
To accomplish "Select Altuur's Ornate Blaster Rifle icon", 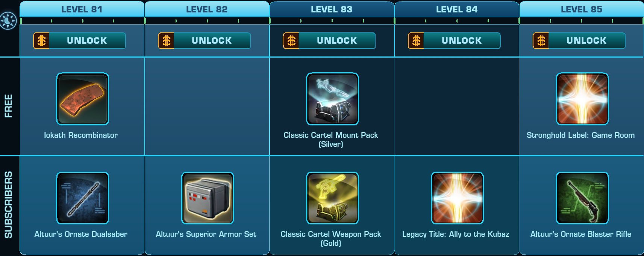I will pos(582,198).
